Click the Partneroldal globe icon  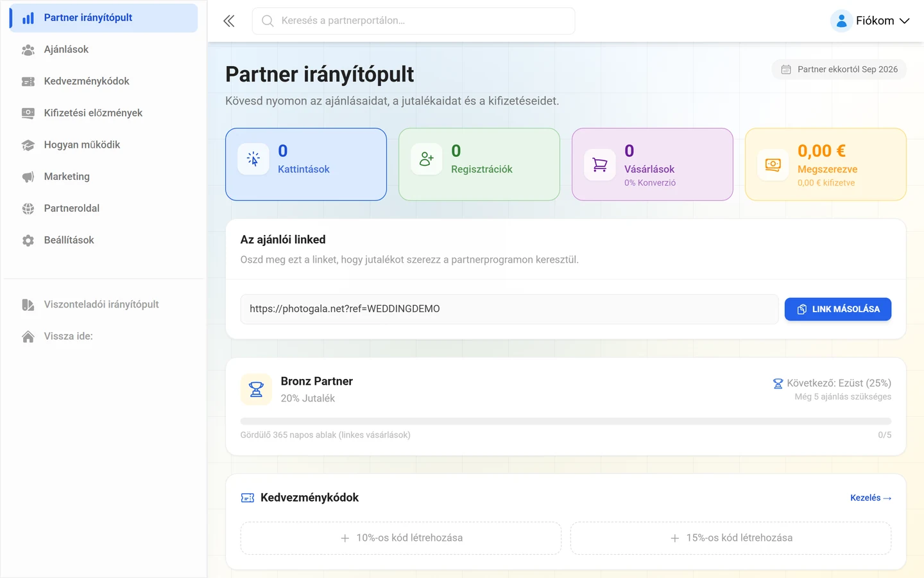pyautogui.click(x=28, y=209)
